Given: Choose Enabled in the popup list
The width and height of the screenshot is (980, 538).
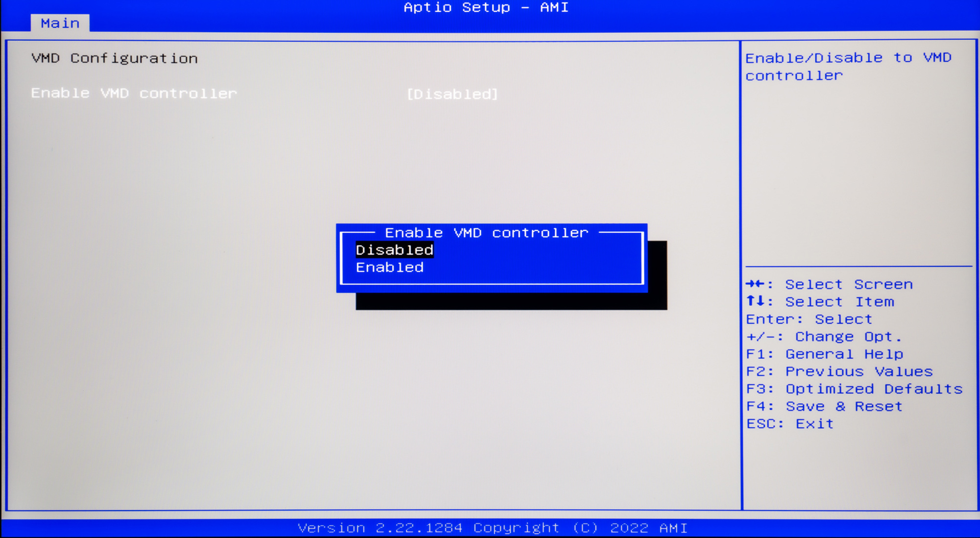Looking at the screenshot, I should pyautogui.click(x=390, y=268).
